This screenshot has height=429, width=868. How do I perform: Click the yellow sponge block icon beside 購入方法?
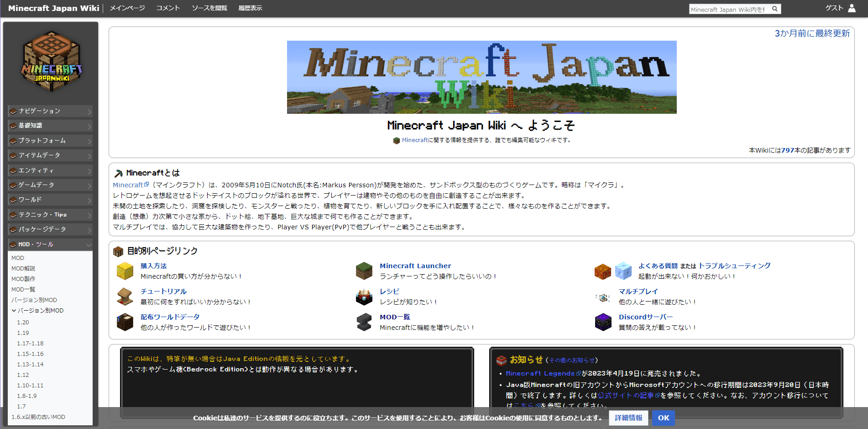pos(125,271)
